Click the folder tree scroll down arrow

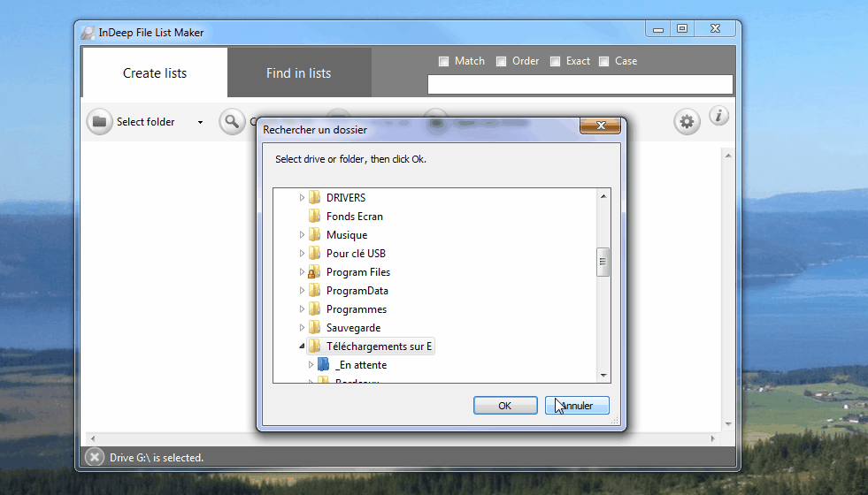[603, 376]
